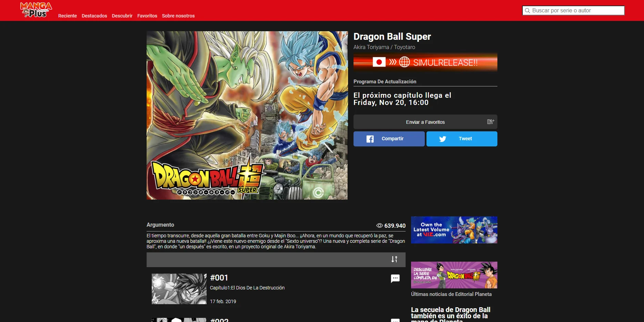
Task: Open comments icon for chapter #001
Action: click(395, 278)
